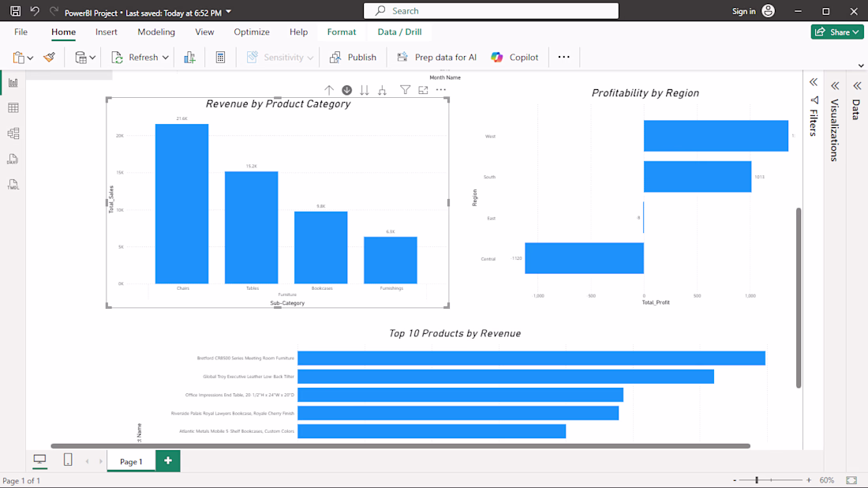Create a New measure with calculator icon

[x=220, y=57]
